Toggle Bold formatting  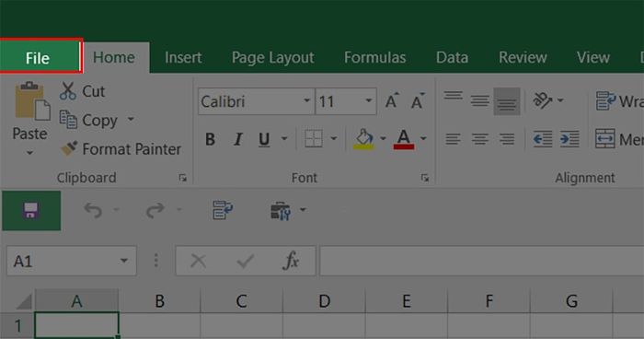(210, 139)
